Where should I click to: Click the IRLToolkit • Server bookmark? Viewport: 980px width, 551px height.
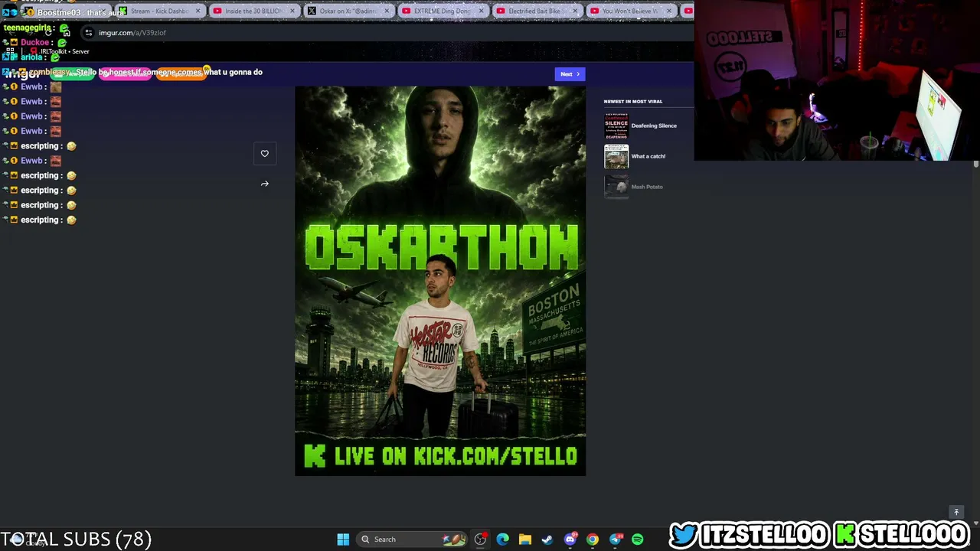pyautogui.click(x=60, y=51)
